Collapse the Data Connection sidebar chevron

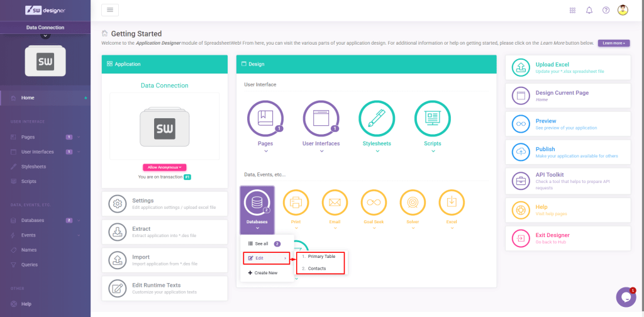click(x=45, y=36)
